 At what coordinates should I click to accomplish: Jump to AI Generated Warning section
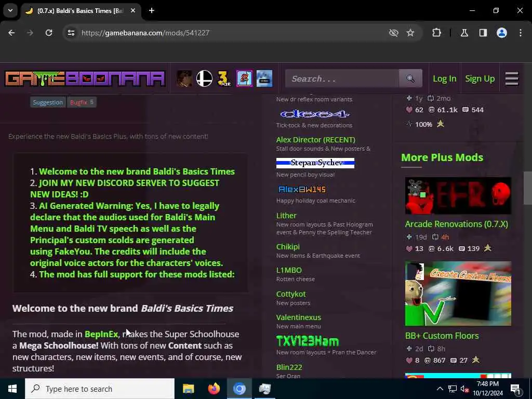[x=126, y=234]
